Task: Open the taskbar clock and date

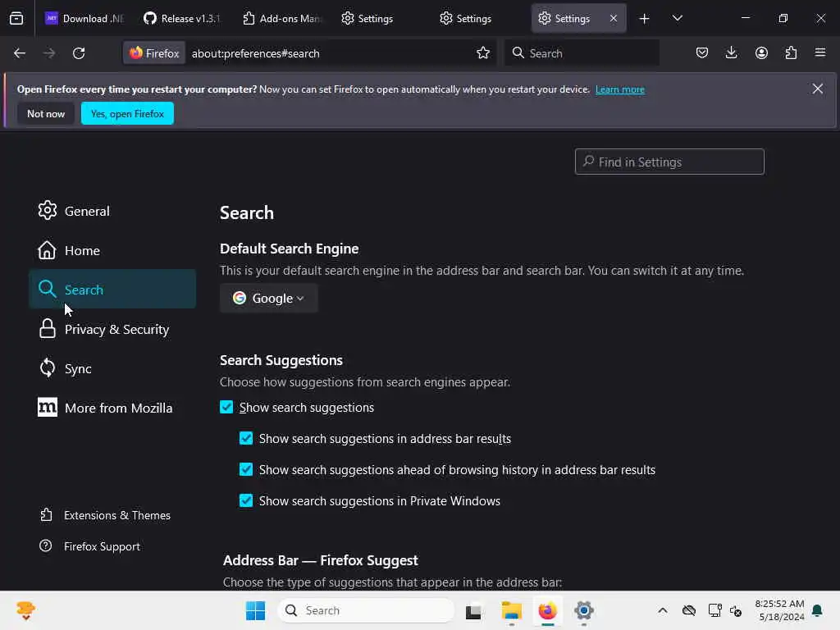Action: pyautogui.click(x=779, y=610)
